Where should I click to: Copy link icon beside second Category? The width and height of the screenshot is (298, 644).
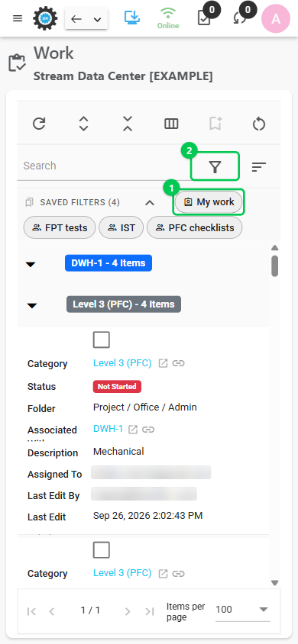(x=178, y=574)
